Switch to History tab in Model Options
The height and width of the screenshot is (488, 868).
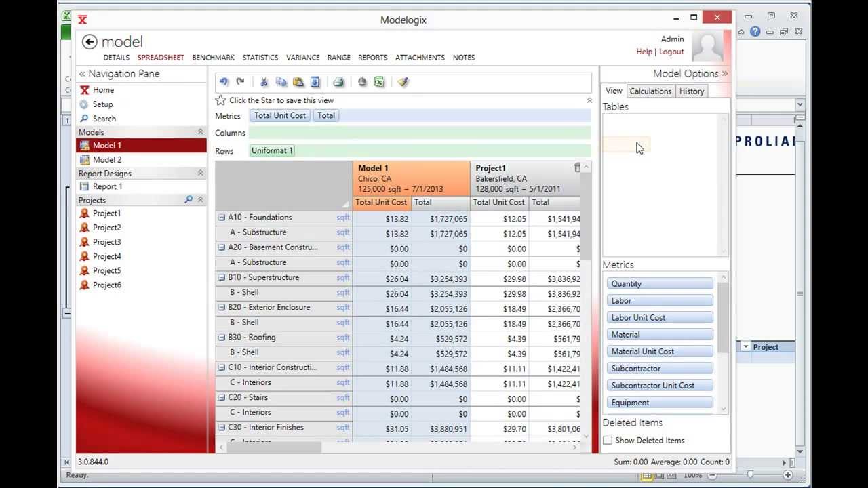pyautogui.click(x=692, y=91)
